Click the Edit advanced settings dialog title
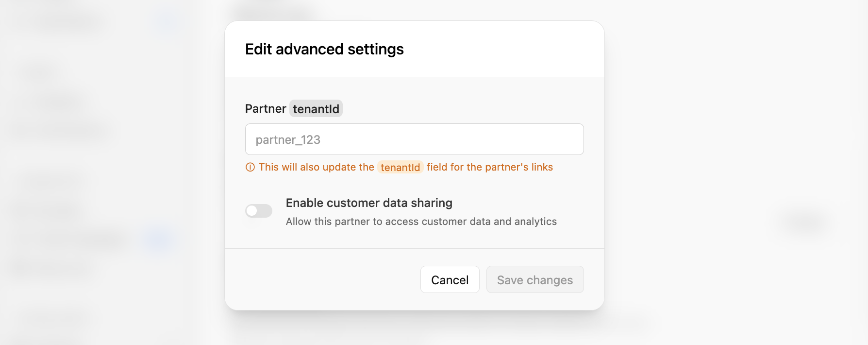Screen dimensions: 868x345 324,49
